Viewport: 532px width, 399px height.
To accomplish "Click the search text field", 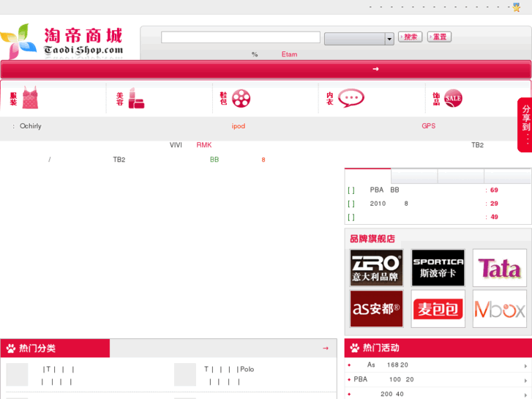I will (241, 37).
